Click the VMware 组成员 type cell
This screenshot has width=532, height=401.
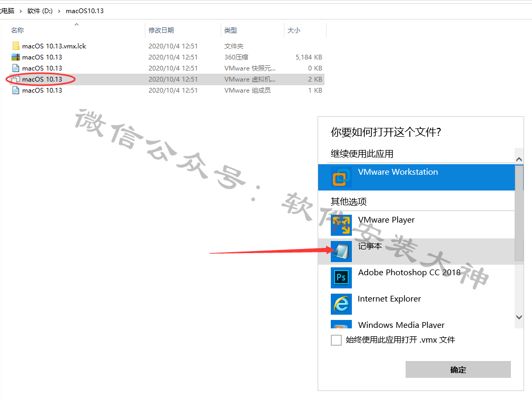tap(248, 90)
